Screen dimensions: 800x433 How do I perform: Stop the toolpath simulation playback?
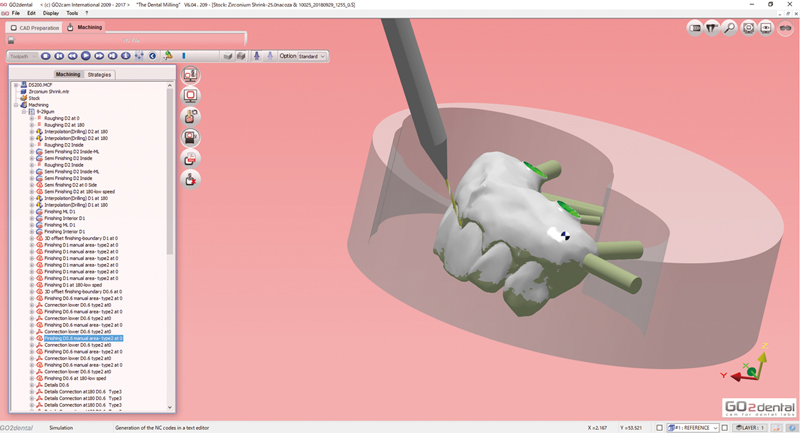(46, 56)
